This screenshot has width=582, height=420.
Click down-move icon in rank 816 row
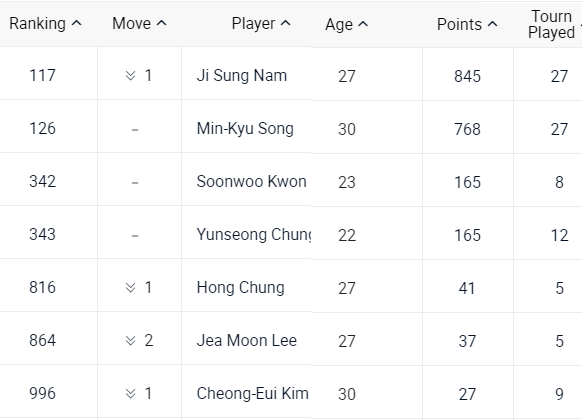pyautogui.click(x=130, y=288)
